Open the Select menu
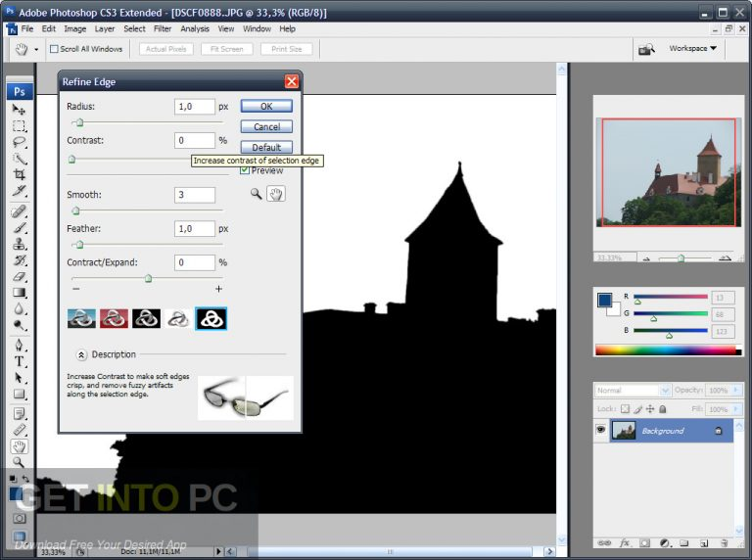This screenshot has width=752, height=560. (134, 28)
